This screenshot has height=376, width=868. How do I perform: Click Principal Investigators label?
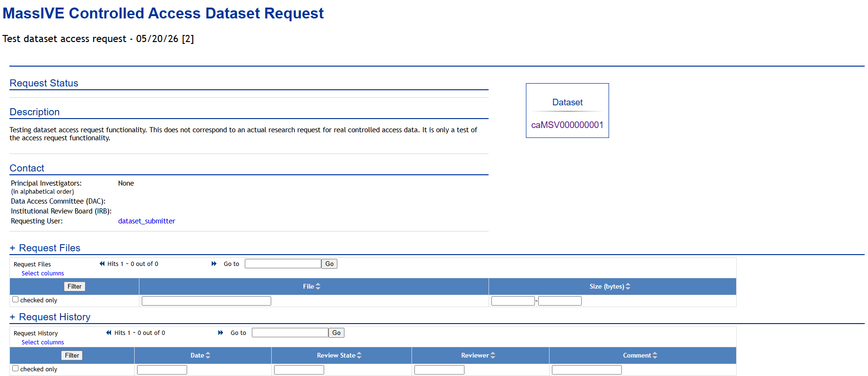[x=46, y=183]
